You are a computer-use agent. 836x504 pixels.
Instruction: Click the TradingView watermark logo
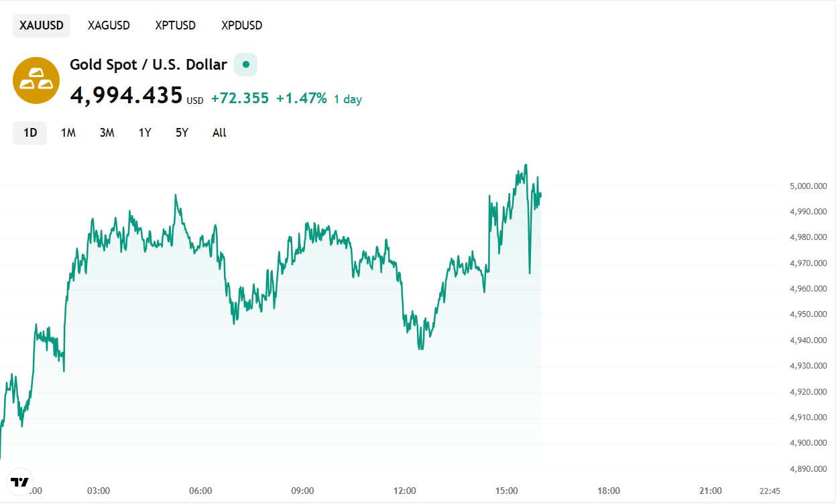pyautogui.click(x=20, y=481)
